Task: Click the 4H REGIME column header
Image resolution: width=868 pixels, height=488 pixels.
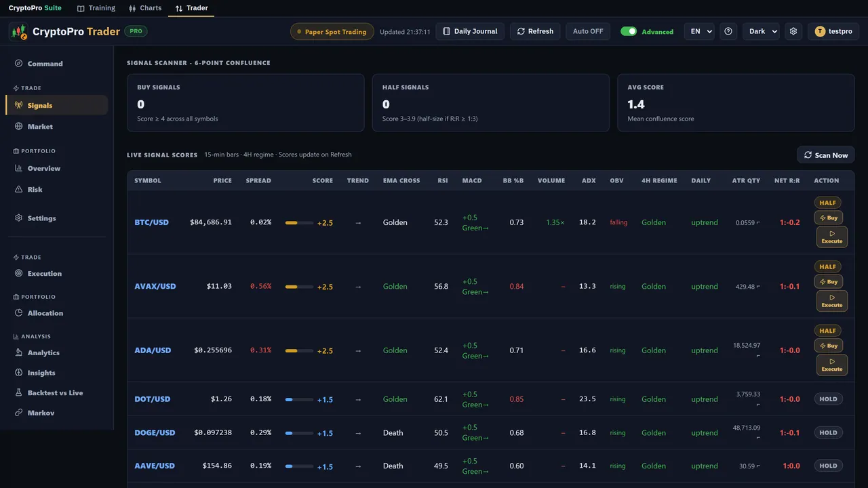Action: [x=659, y=181]
